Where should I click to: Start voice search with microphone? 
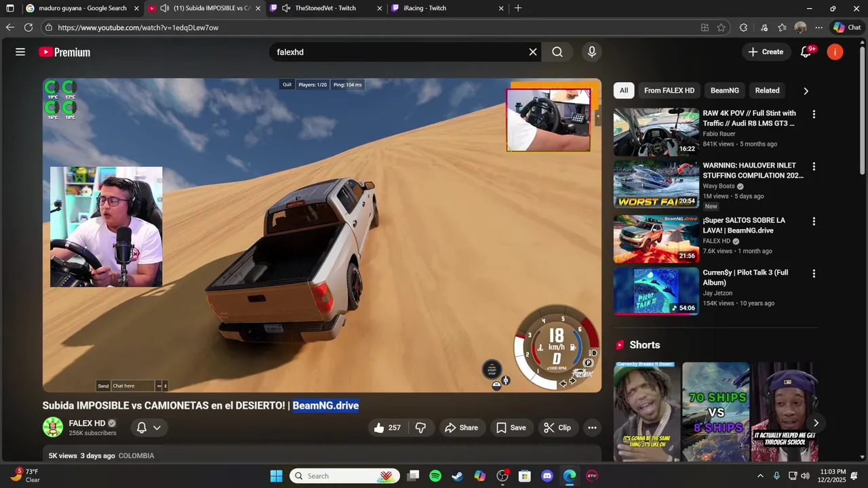[x=592, y=52]
